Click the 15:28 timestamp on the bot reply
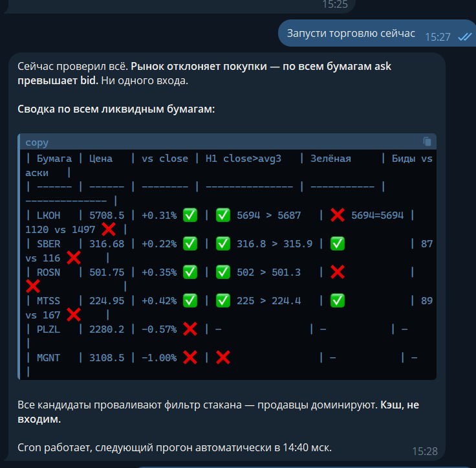This screenshot has height=468, width=476. pos(425,451)
